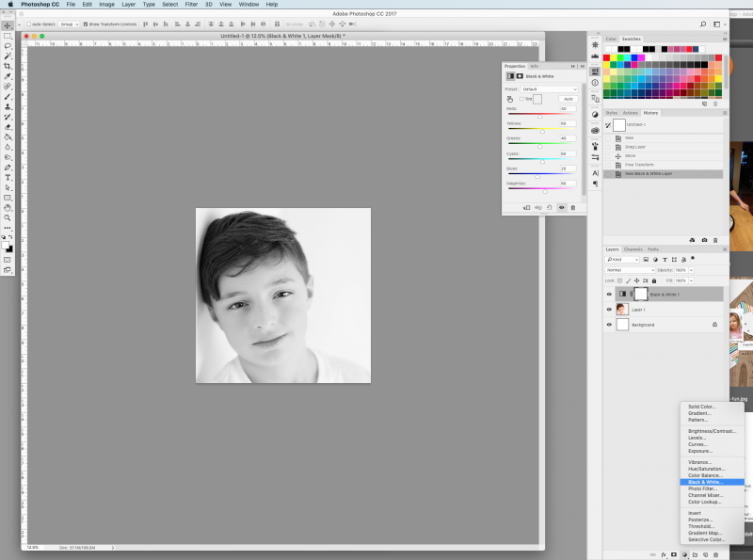Toggle Show Transform Controls checkbox
The height and width of the screenshot is (560, 753).
click(x=86, y=24)
